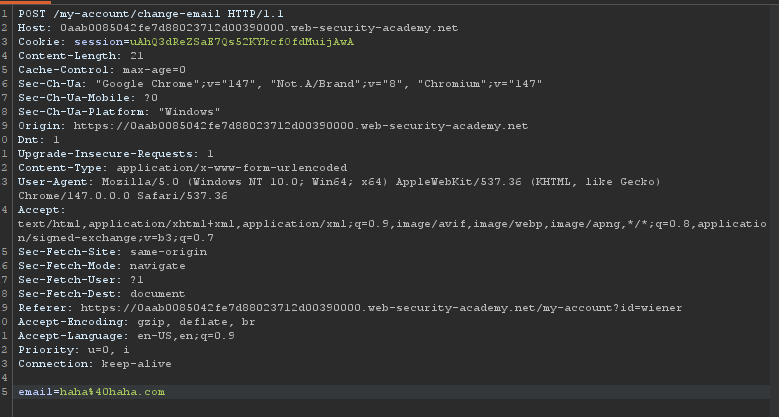Viewport: 779px width, 417px height.
Task: Click the Content-Length value 21
Action: [x=137, y=56]
